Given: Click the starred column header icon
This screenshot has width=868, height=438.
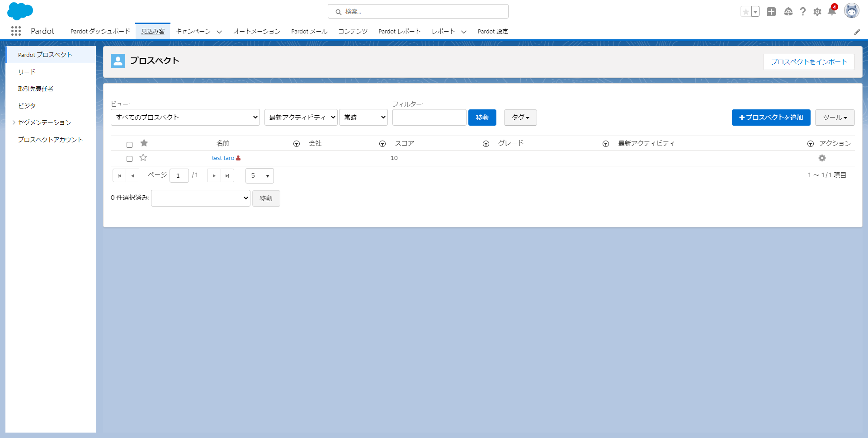Looking at the screenshot, I should tap(144, 143).
